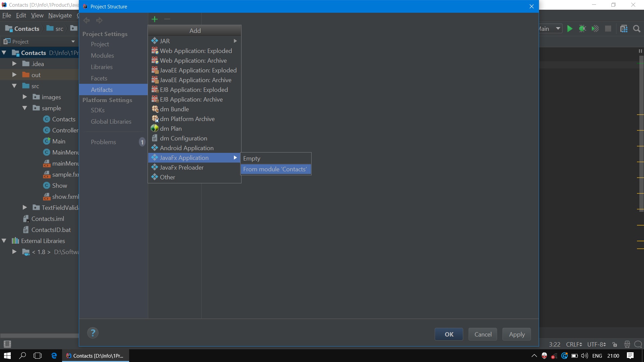Click the Cancel button
644x362 pixels.
point(483,334)
